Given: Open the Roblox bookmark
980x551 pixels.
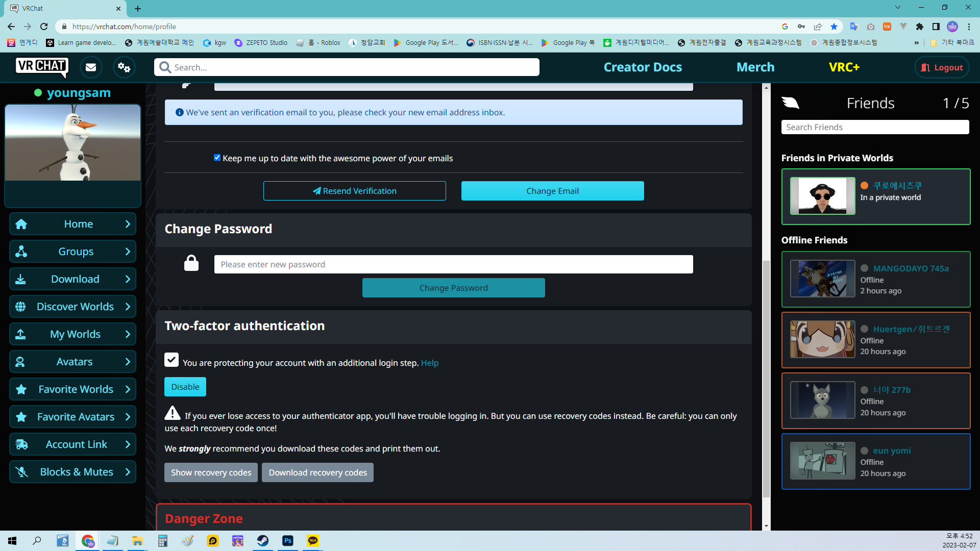Looking at the screenshot, I should (318, 43).
